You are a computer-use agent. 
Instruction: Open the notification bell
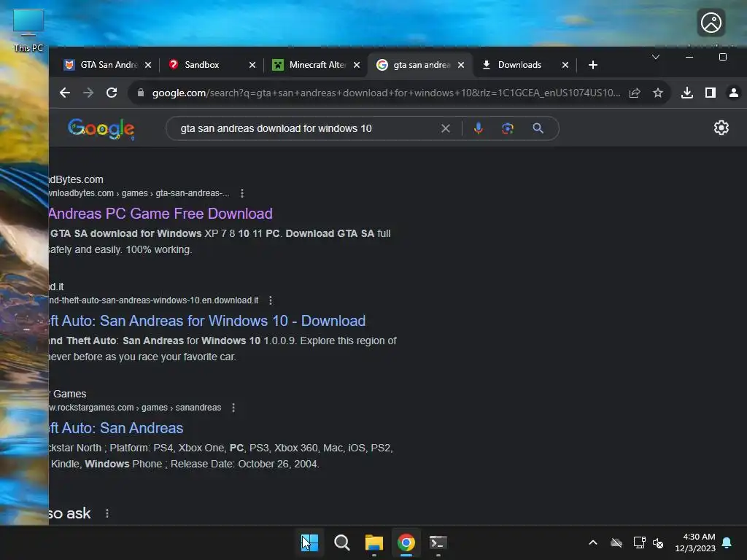click(x=727, y=542)
